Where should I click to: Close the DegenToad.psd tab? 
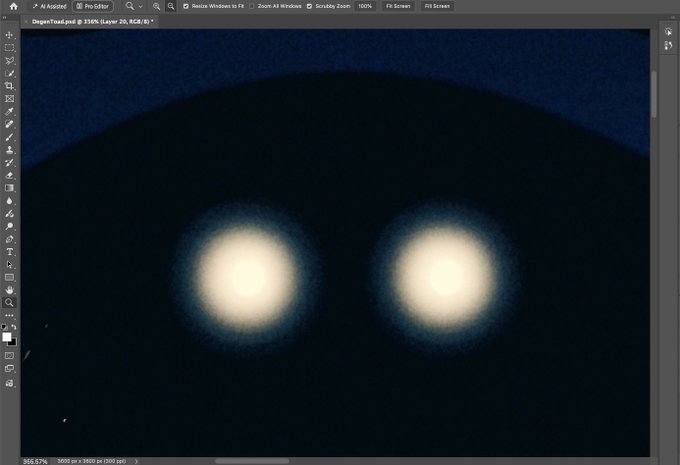(26, 21)
